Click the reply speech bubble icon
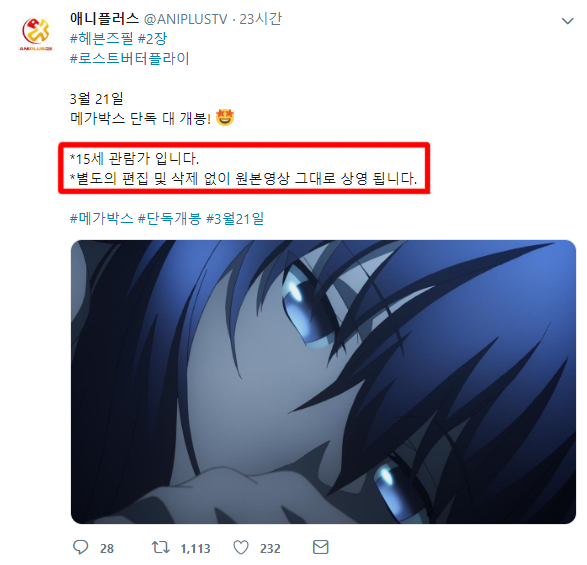587x565 pixels. [x=80, y=547]
